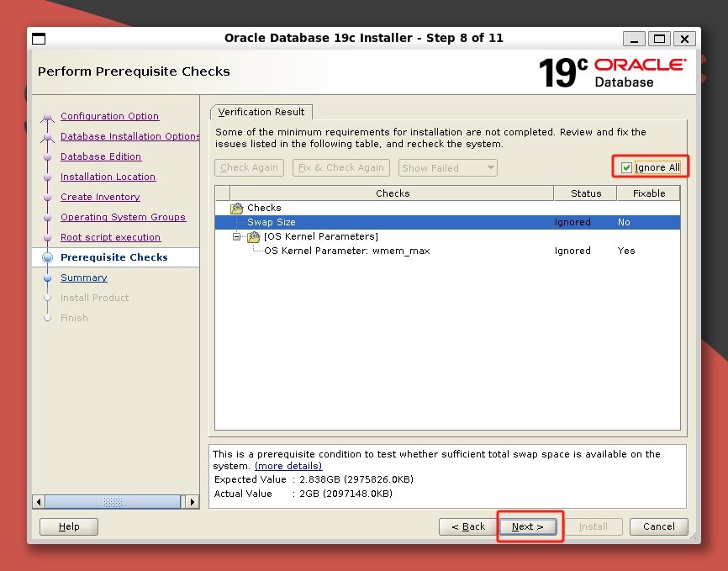Screen dimensions: 728x571
Task: Click the Summary step marker icon
Action: (x=47, y=278)
